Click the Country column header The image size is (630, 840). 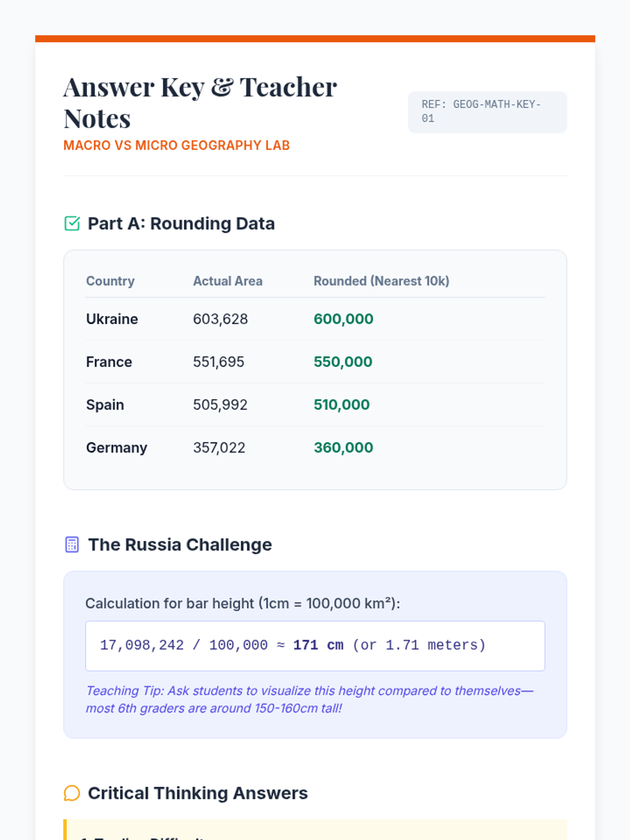point(110,281)
